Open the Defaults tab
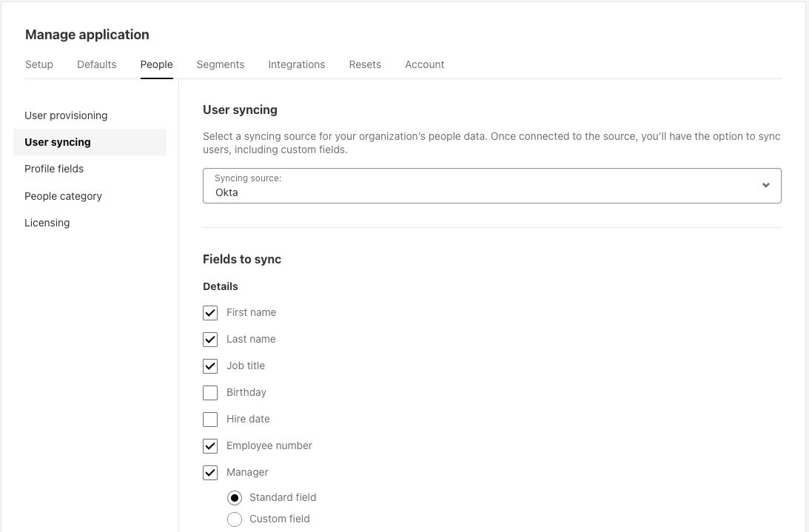809x532 pixels. tap(96, 64)
